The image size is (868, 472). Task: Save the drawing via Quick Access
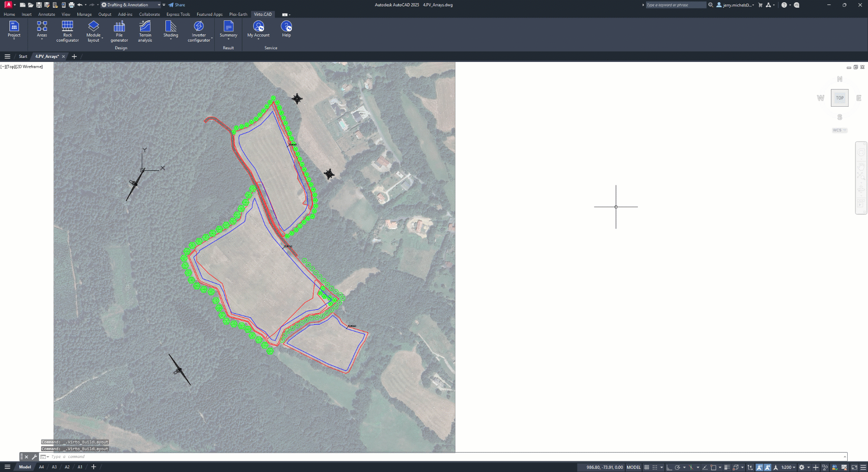coord(38,5)
